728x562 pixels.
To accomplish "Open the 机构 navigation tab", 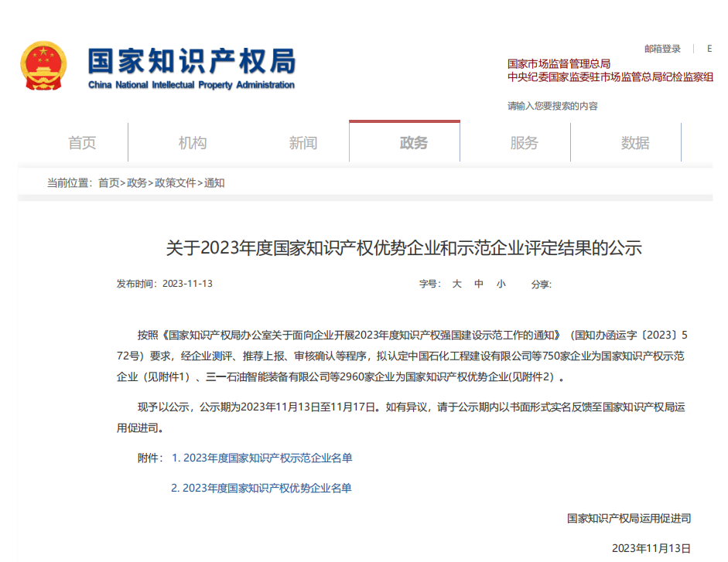I will pos(193,142).
